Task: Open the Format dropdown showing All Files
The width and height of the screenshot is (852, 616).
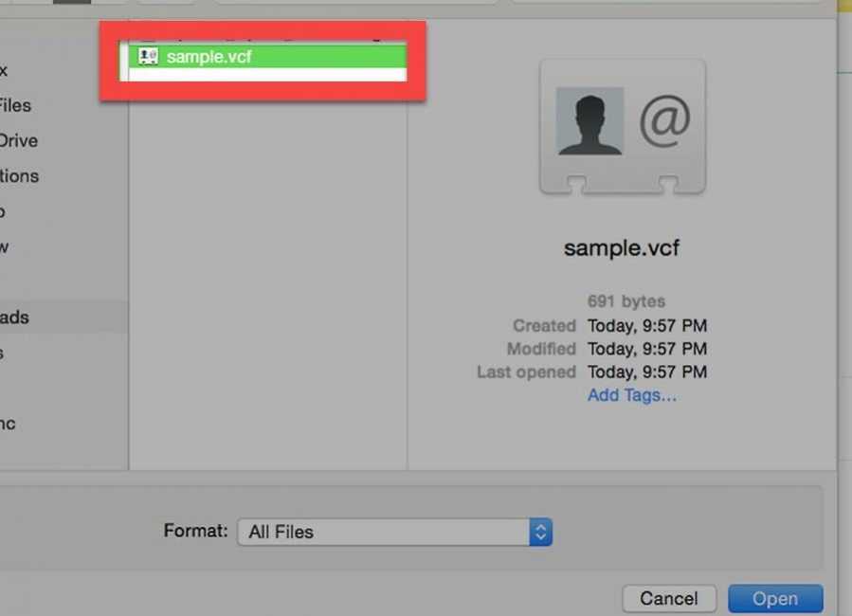Action: pos(395,532)
